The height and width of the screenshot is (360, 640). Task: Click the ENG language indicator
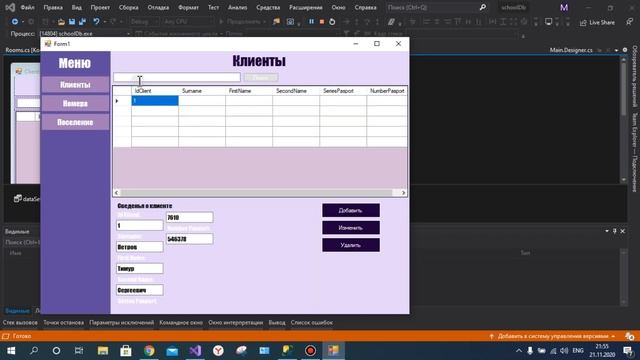point(578,351)
